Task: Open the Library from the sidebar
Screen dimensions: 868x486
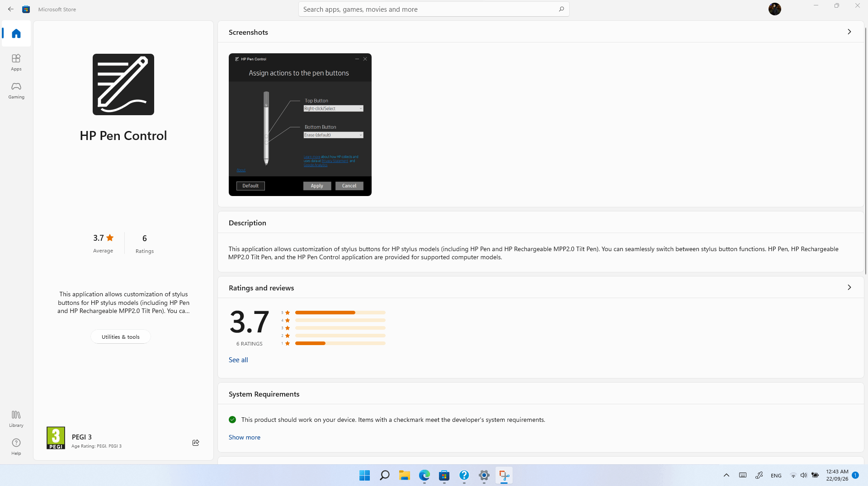Action: click(16, 418)
